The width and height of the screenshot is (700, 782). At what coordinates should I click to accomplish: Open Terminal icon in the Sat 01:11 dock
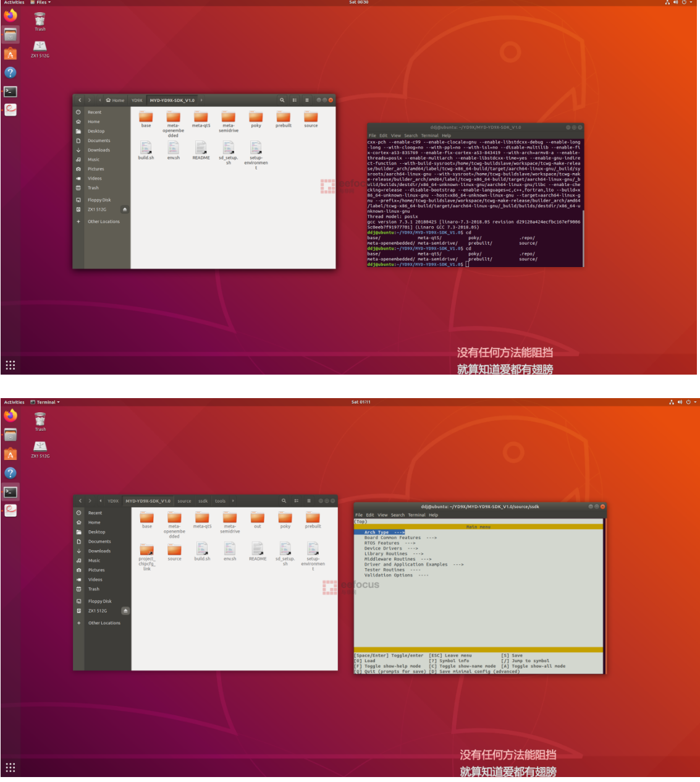(11, 492)
